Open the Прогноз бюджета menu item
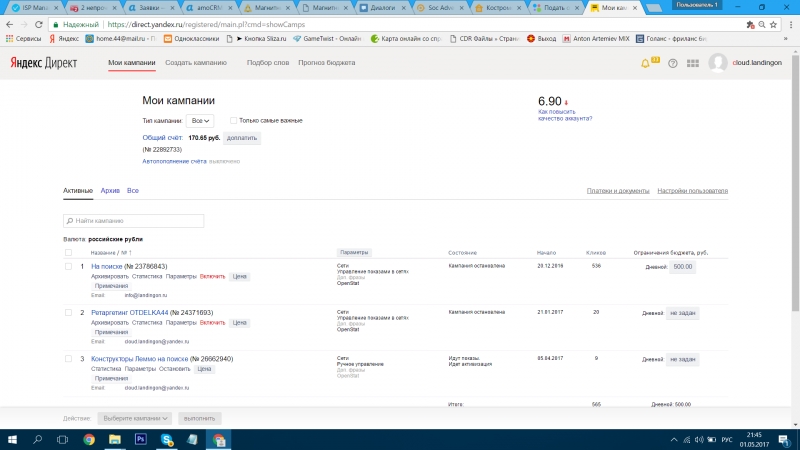 pos(327,63)
